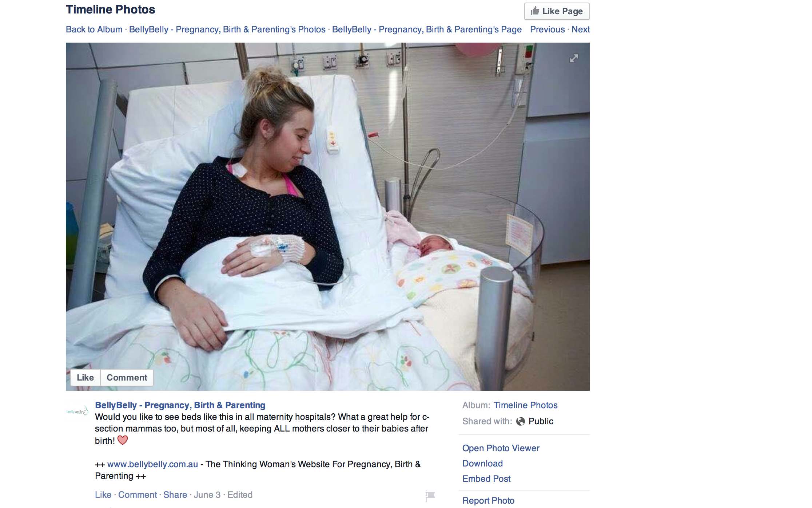Visit www.bellybelly.com.au link
Screen dimensions: 812x508
(152, 464)
